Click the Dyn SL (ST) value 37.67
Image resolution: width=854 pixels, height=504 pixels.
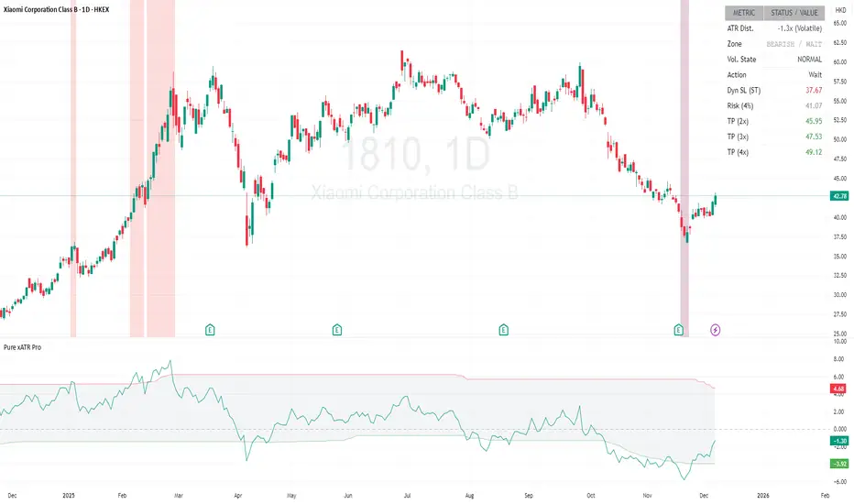[x=812, y=91]
